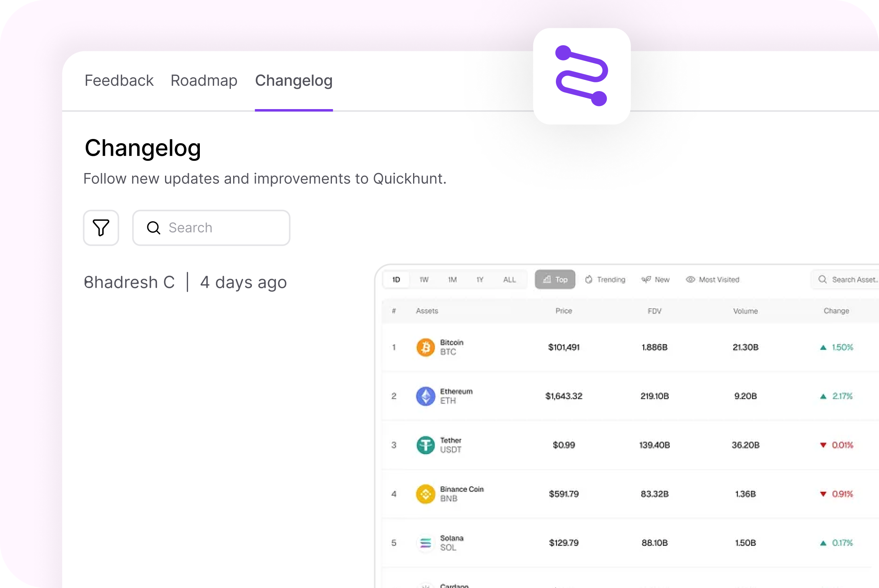Click the Ethereum coin icon
This screenshot has width=879, height=588.
[425, 396]
